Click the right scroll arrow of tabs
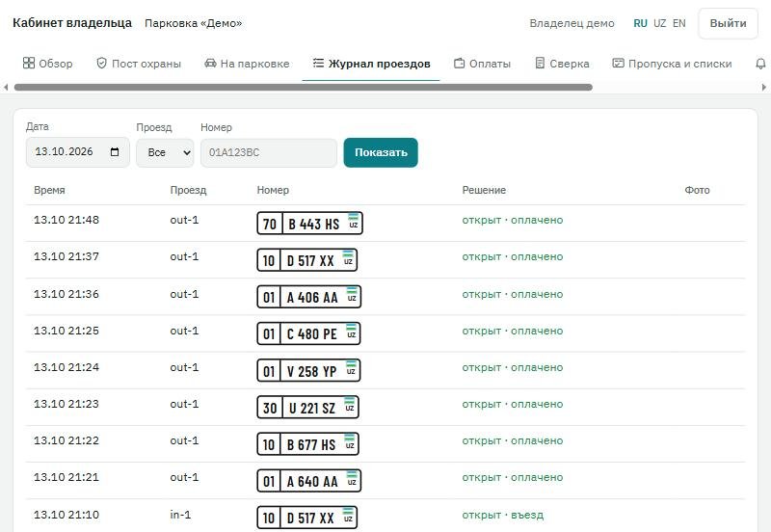This screenshot has height=532, width=771. pyautogui.click(x=763, y=87)
